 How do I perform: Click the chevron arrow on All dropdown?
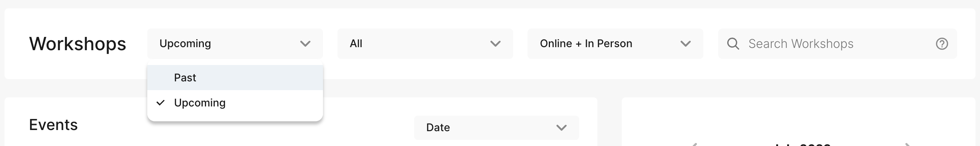point(495,44)
